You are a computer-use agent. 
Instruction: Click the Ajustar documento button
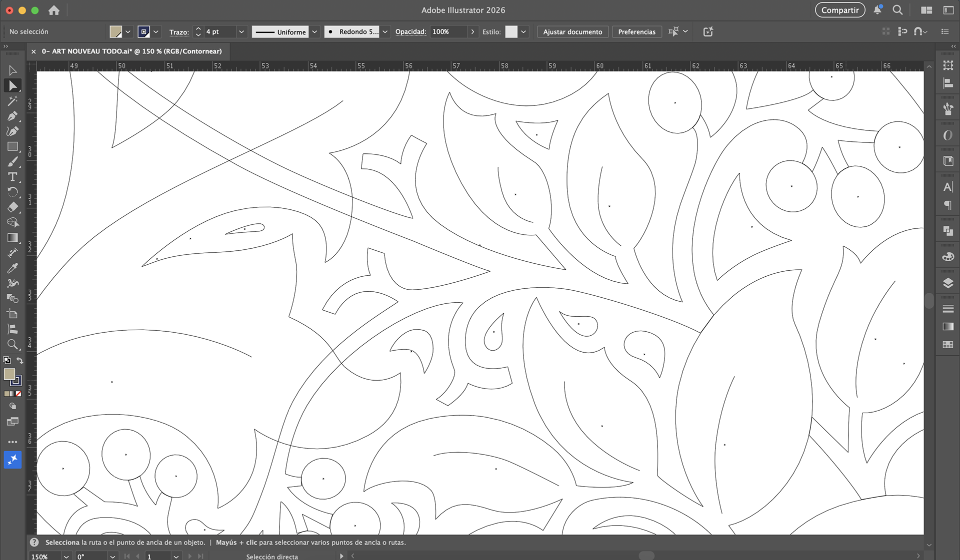click(572, 32)
